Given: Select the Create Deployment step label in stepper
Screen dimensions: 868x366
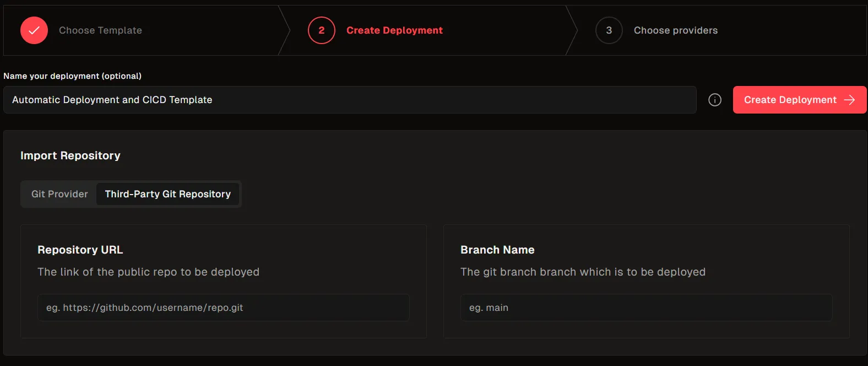Looking at the screenshot, I should (394, 30).
